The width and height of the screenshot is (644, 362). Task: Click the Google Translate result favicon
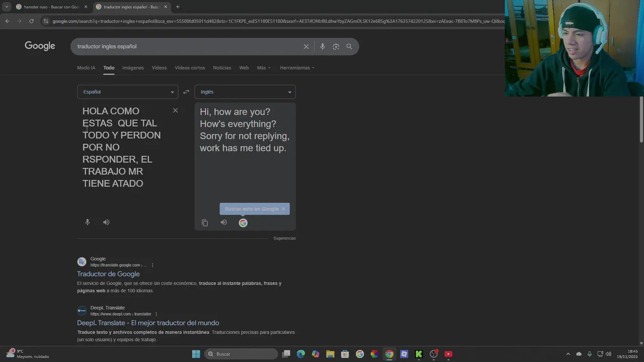point(82,262)
